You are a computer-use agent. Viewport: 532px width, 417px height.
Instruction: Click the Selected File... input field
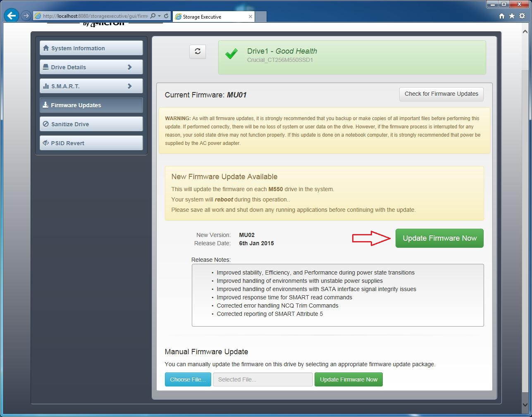[x=262, y=379]
